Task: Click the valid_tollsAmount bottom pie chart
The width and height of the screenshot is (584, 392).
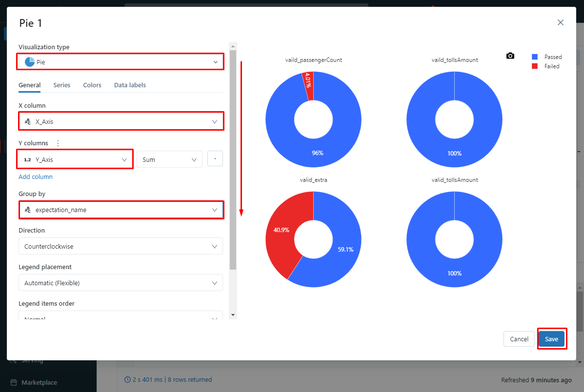Action: (x=454, y=273)
